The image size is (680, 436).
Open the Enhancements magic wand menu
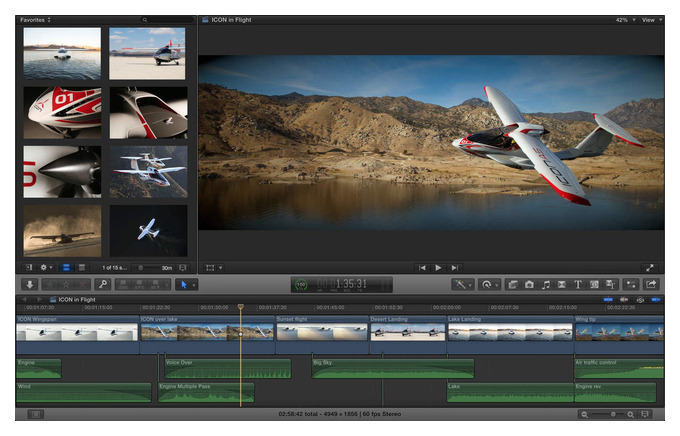coord(463,285)
